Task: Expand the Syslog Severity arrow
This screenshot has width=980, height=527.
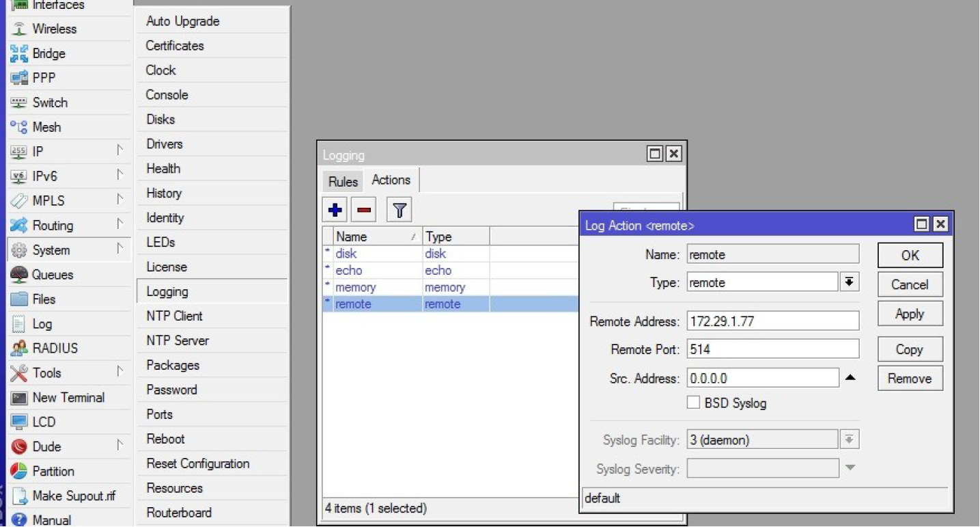Action: pos(850,468)
